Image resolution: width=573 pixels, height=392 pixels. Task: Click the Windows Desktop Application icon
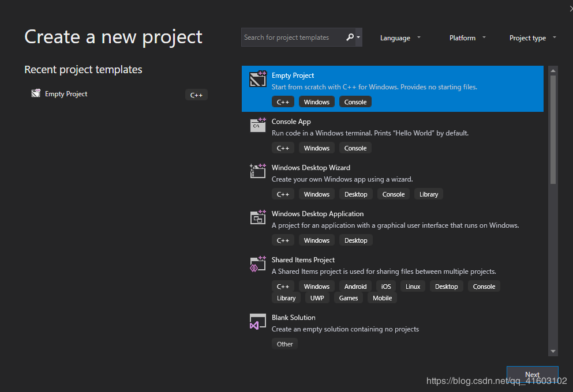point(258,217)
